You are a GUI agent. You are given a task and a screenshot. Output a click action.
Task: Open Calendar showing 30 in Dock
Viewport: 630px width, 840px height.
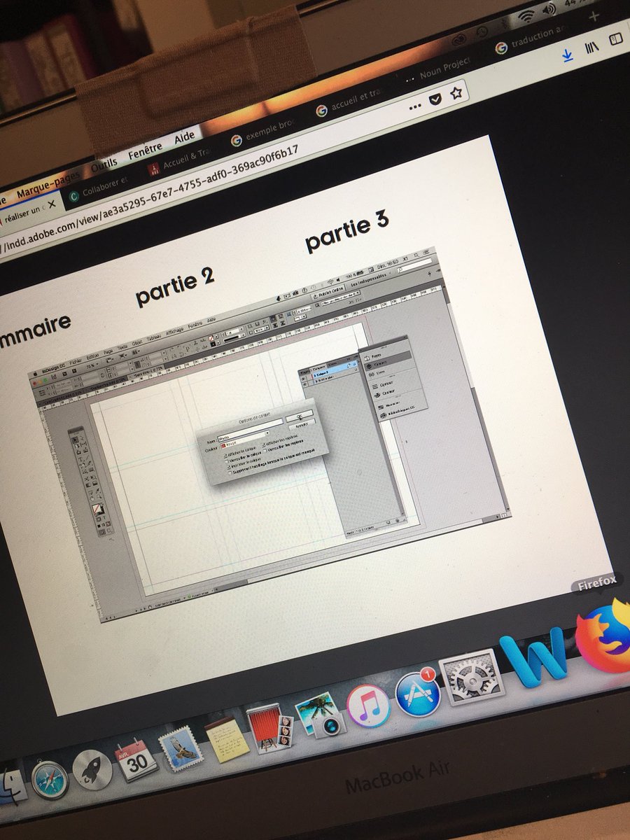click(x=136, y=762)
